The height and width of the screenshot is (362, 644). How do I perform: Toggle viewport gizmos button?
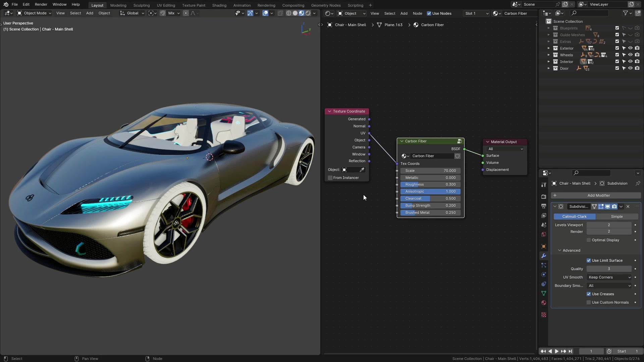(x=250, y=13)
